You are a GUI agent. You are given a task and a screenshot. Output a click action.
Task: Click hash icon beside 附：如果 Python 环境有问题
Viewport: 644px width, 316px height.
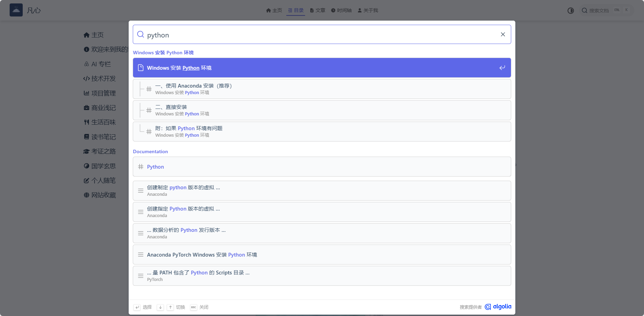pyautogui.click(x=149, y=132)
